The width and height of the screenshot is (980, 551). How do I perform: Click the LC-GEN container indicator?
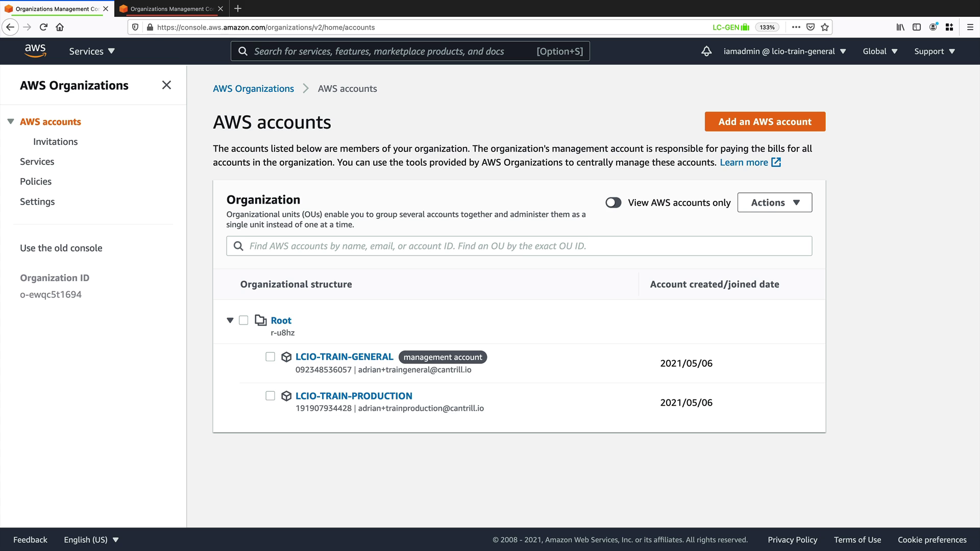coord(731,27)
